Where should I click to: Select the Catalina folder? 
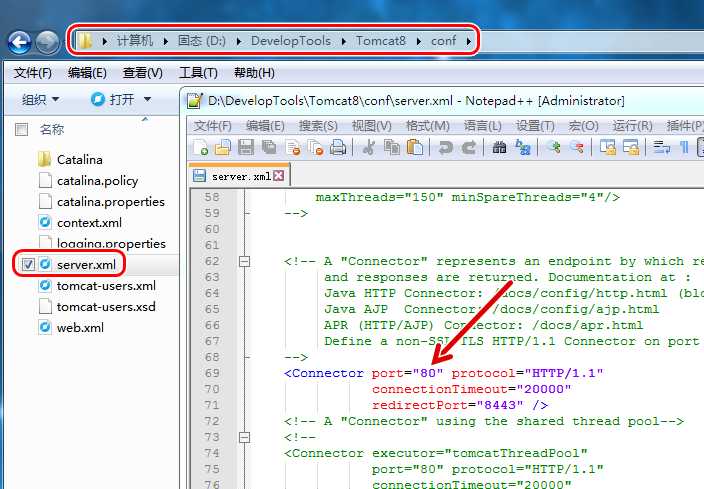70,159
